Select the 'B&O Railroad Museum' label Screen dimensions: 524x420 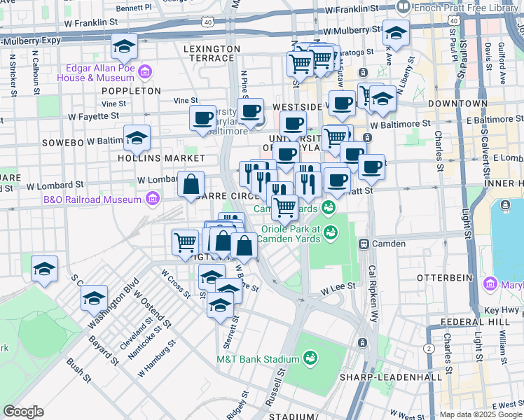(x=92, y=199)
